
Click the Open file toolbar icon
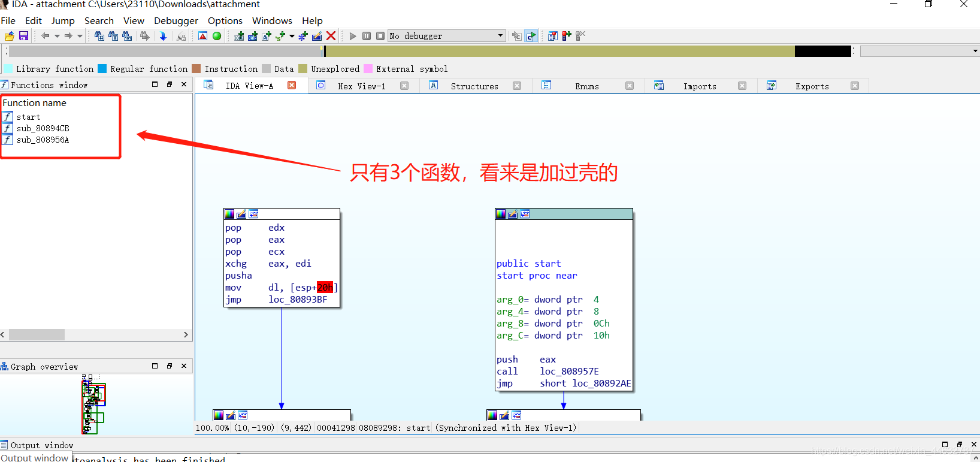point(9,36)
